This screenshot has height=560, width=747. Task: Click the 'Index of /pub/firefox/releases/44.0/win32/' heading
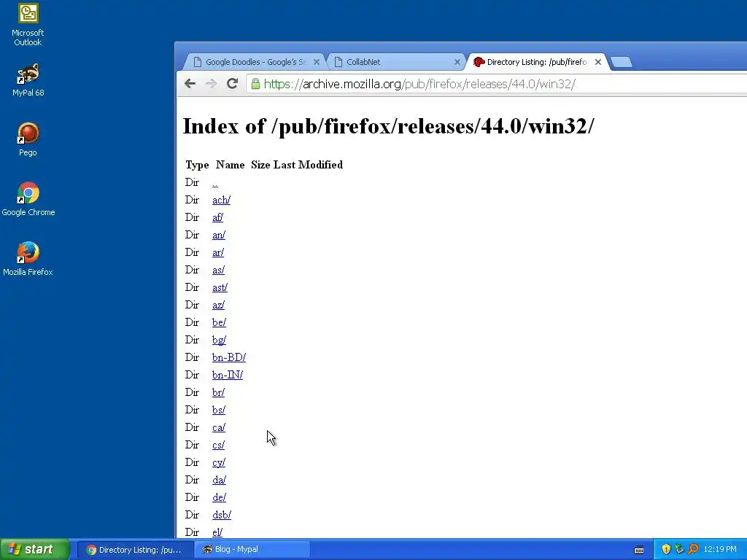click(389, 126)
